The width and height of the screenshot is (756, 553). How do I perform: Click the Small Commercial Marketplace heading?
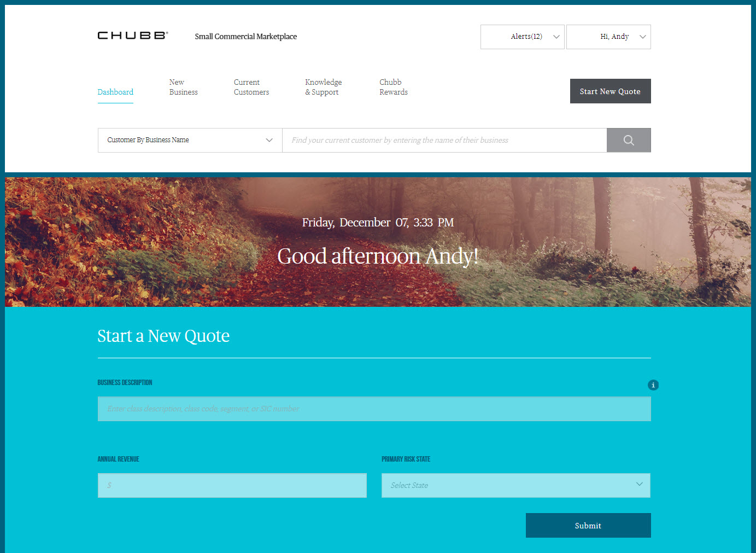point(246,36)
